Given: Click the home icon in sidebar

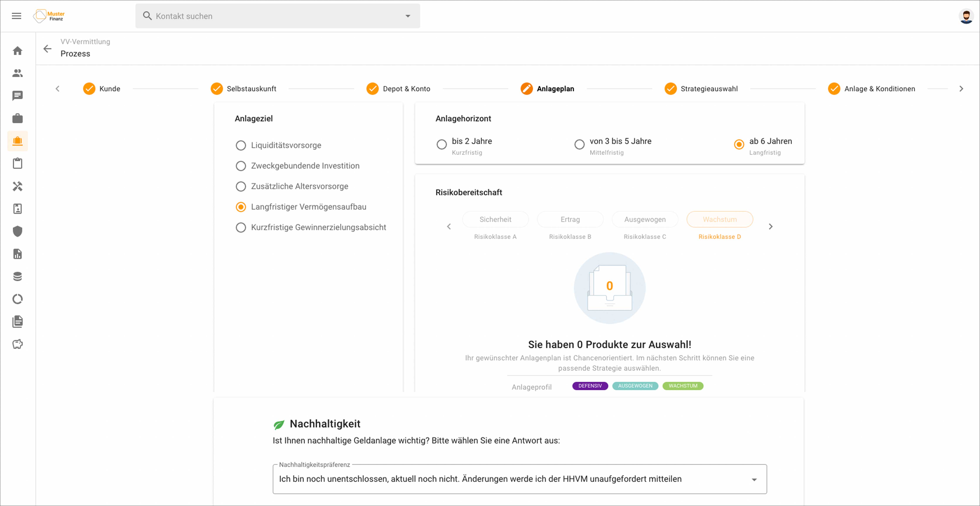Looking at the screenshot, I should click(17, 51).
